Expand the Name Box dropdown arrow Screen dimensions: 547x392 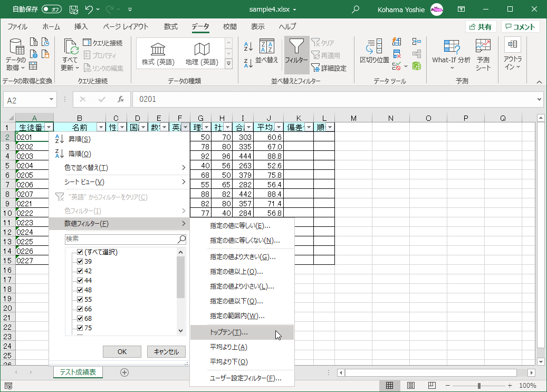[51, 100]
